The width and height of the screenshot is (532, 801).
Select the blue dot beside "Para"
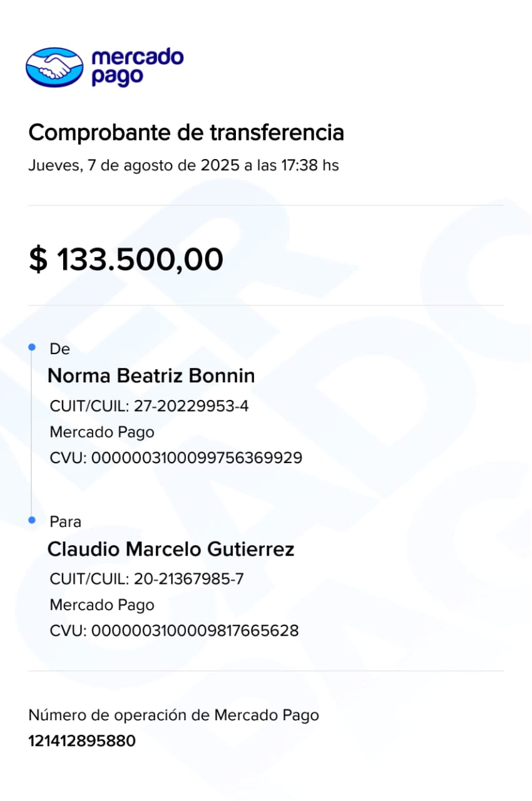(32, 519)
